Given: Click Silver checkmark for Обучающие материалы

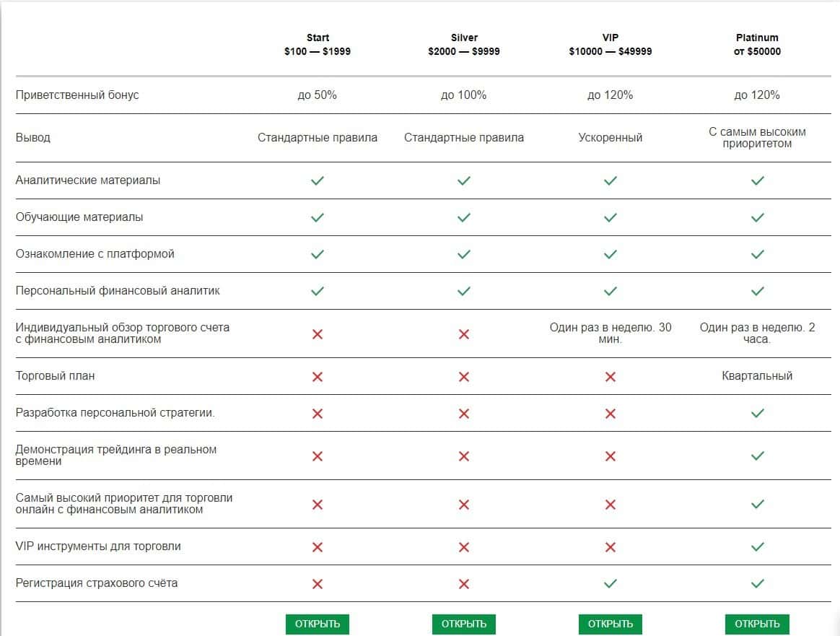Looking at the screenshot, I should [464, 217].
